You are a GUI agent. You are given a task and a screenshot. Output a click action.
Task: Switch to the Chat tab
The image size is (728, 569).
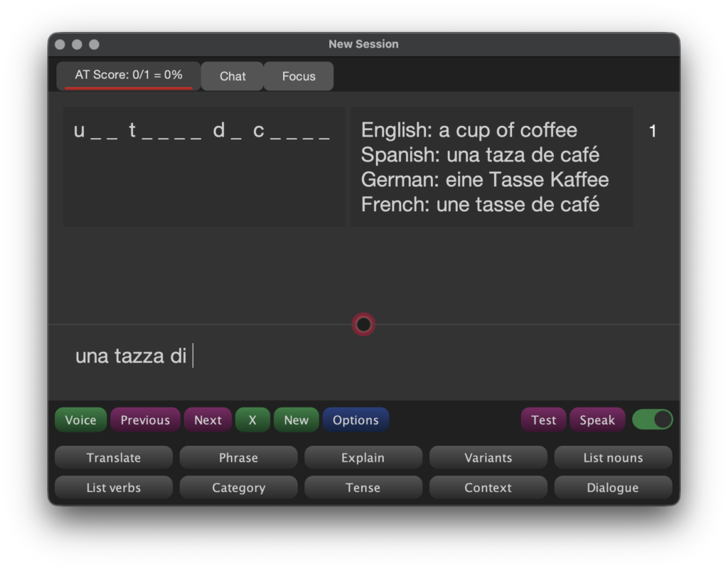click(x=232, y=76)
